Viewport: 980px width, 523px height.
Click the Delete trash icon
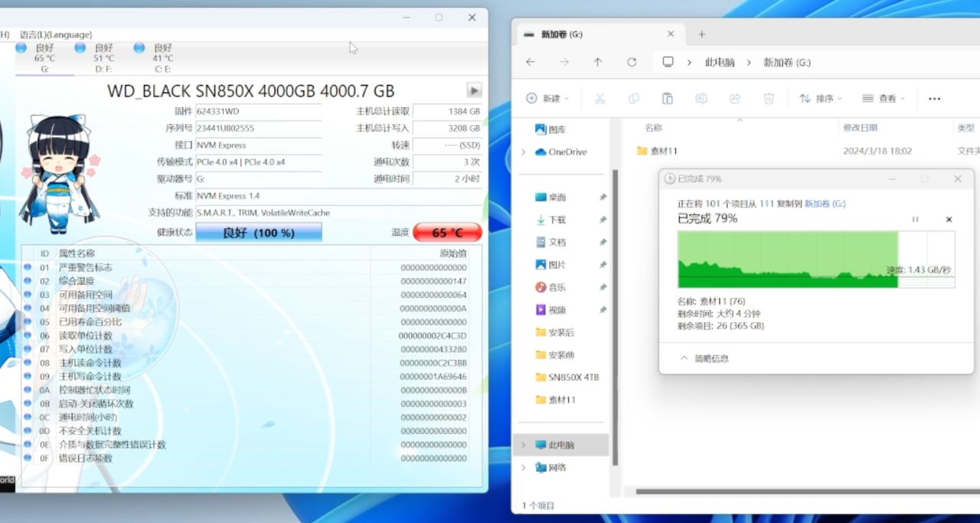point(769,99)
